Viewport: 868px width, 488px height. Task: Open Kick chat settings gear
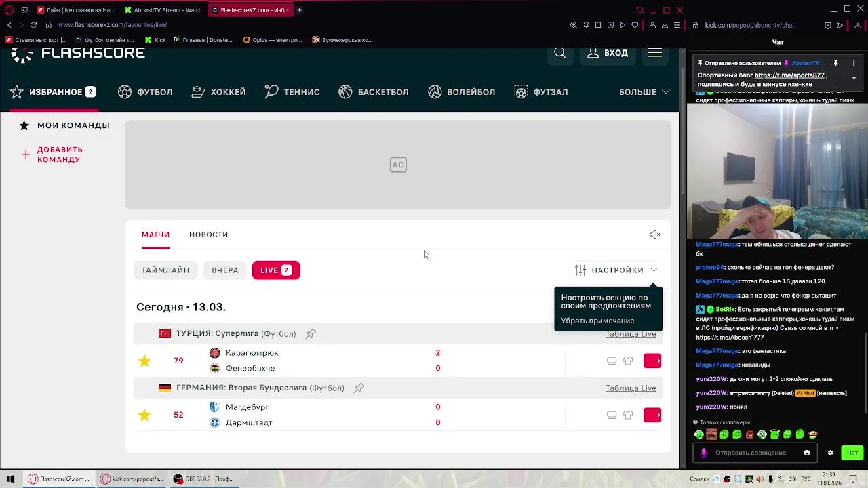point(830,453)
